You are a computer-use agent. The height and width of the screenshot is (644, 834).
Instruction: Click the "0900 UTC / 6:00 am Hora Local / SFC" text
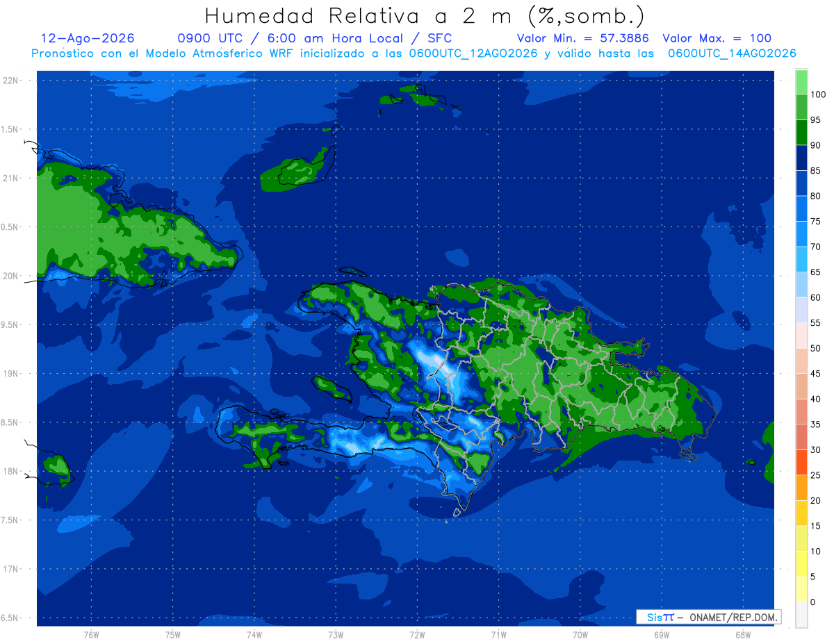pyautogui.click(x=315, y=38)
